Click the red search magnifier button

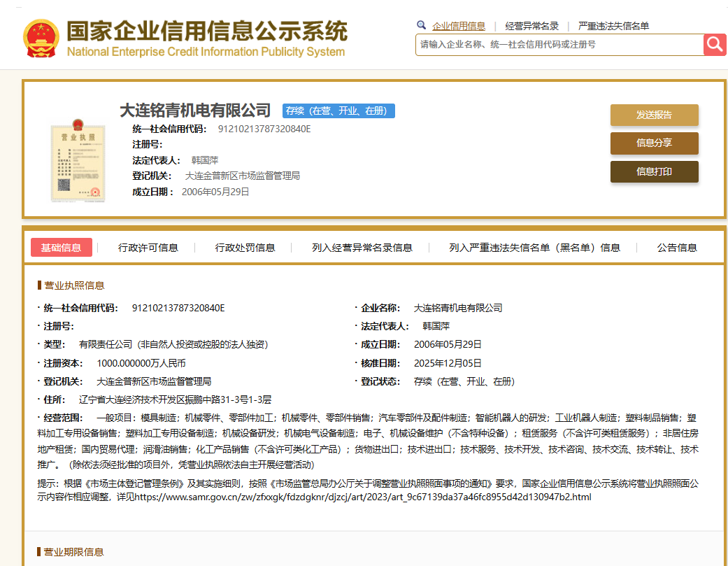(715, 45)
